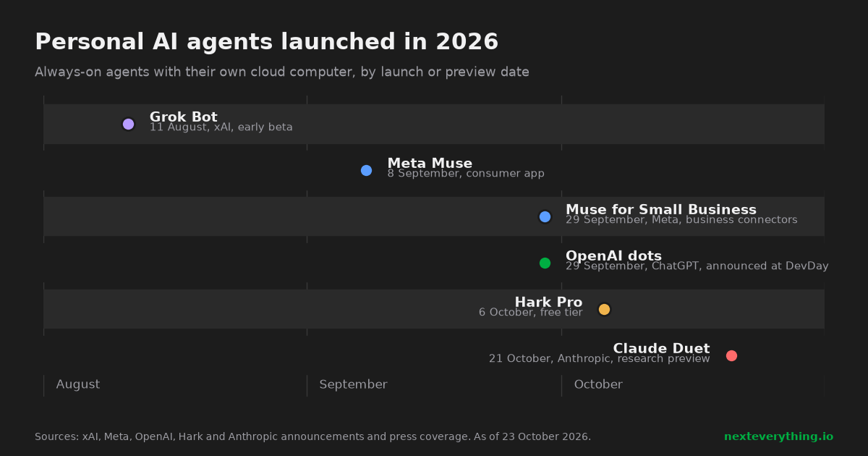This screenshot has width=868, height=456.
Task: Click the green OpenAI dots marker
Action: (545, 263)
